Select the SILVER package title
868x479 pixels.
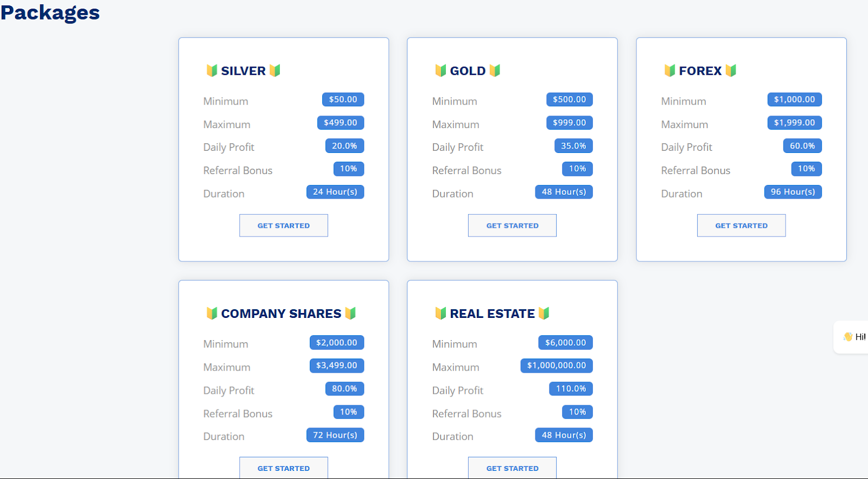243,71
